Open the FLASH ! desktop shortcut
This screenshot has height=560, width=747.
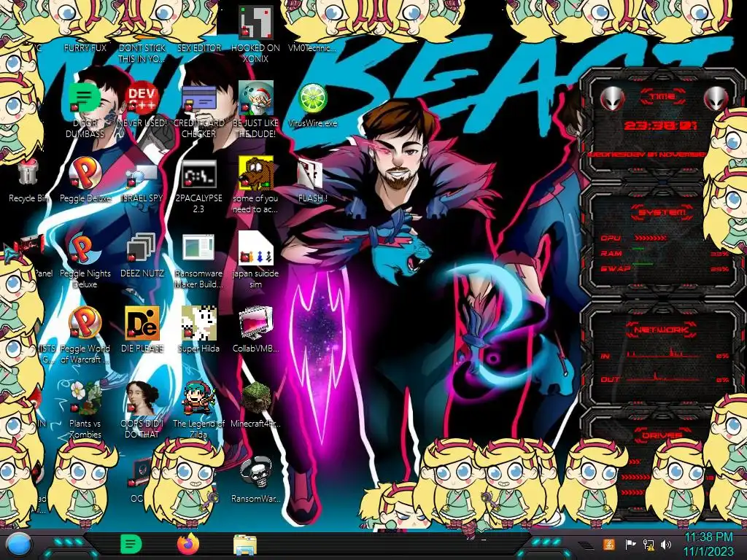coord(311,174)
